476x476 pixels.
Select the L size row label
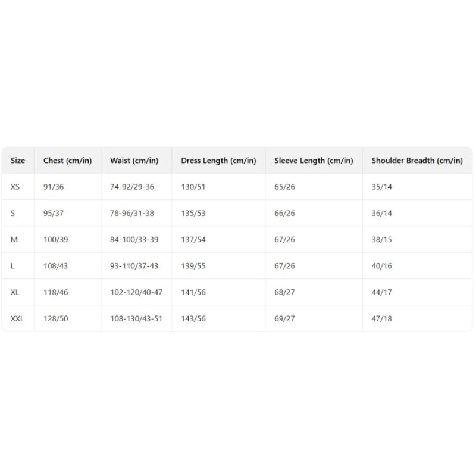click(x=12, y=266)
